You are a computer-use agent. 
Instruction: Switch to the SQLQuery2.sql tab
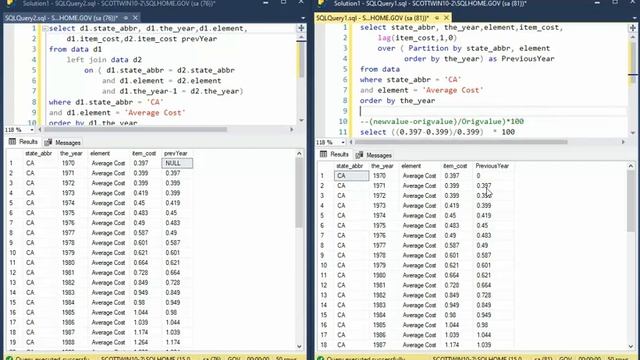tap(61, 18)
